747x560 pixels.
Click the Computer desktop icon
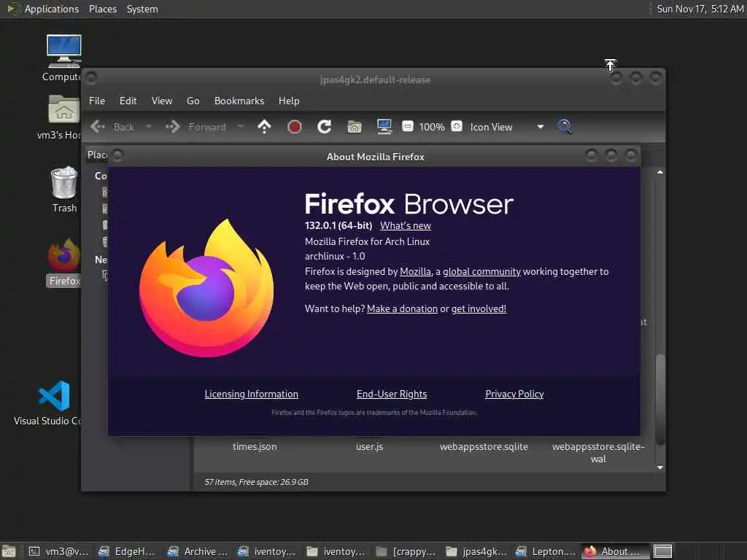point(64,52)
